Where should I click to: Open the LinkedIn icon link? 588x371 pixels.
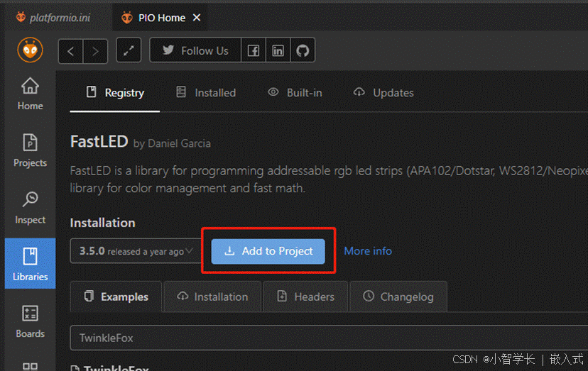click(x=278, y=50)
